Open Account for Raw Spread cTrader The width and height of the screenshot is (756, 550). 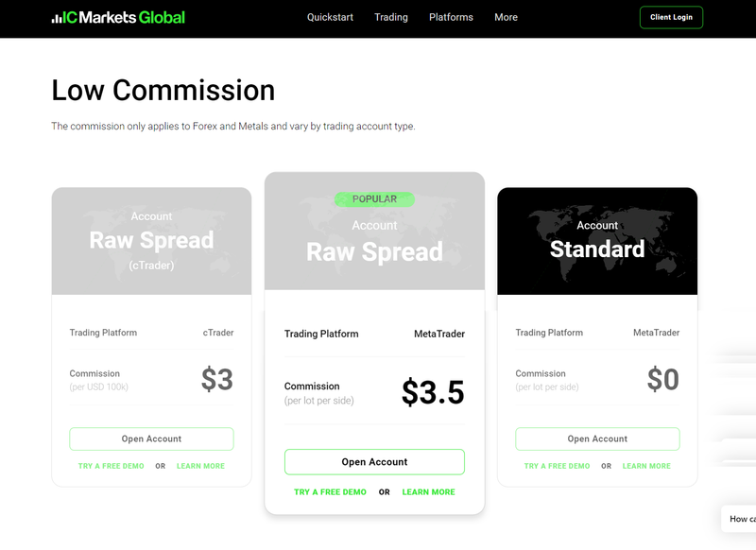(x=151, y=438)
